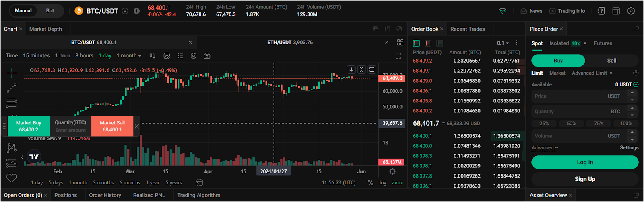Show both bids and asks in order book
644x202 pixels.
[x=417, y=43]
